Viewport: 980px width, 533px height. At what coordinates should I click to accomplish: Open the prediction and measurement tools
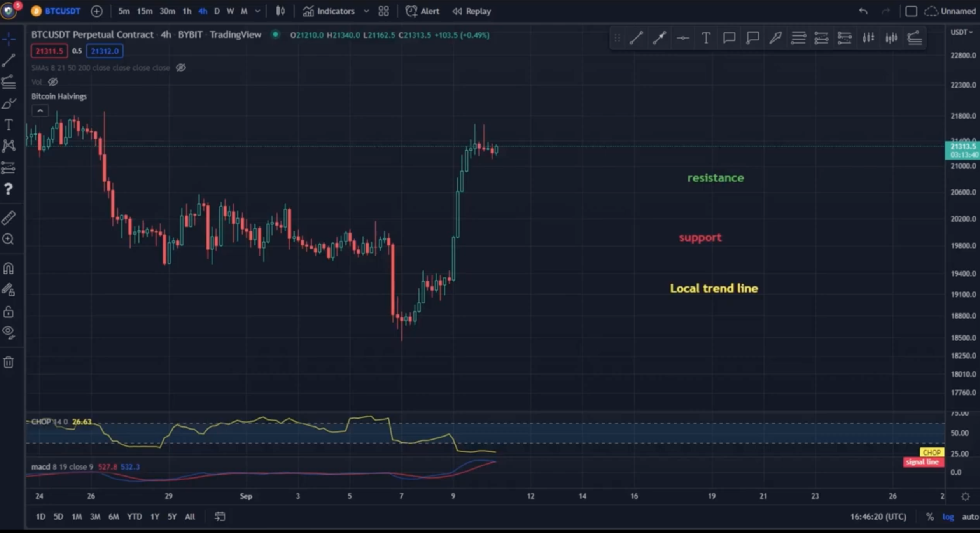click(9, 168)
